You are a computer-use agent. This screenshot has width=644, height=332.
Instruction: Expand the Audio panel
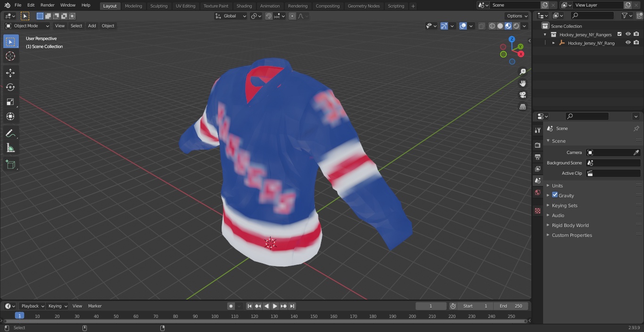[558, 215]
